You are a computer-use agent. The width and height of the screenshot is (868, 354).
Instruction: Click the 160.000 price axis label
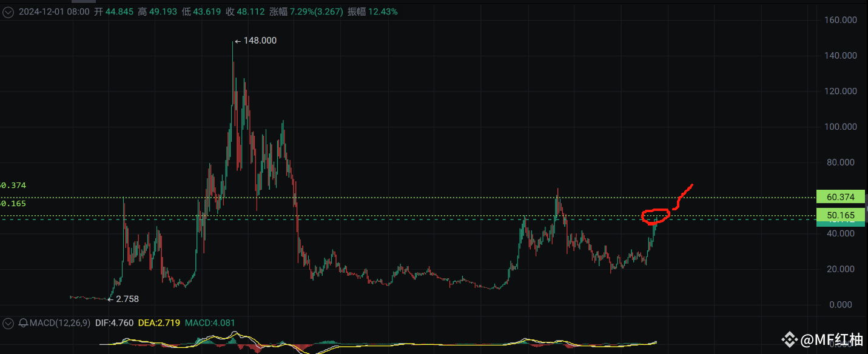[x=841, y=19]
